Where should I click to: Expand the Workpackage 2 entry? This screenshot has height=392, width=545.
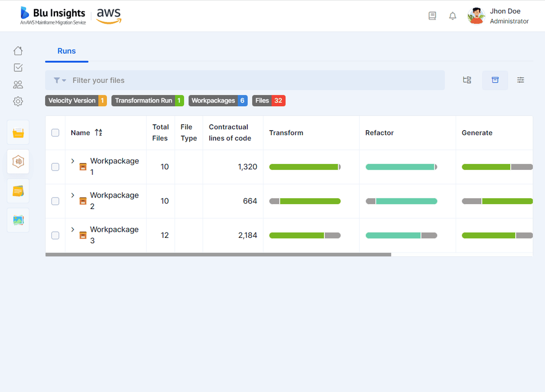tap(71, 195)
